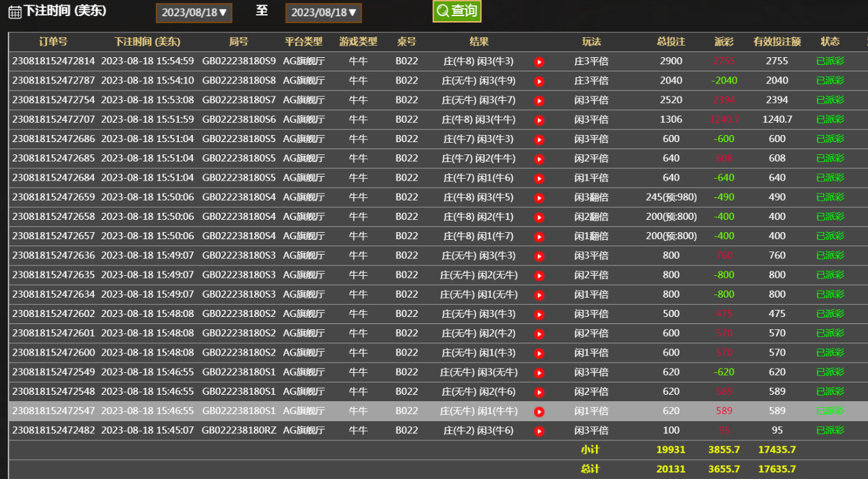Click the calendar icon beside 下注时间
868x479 pixels.
(x=14, y=12)
